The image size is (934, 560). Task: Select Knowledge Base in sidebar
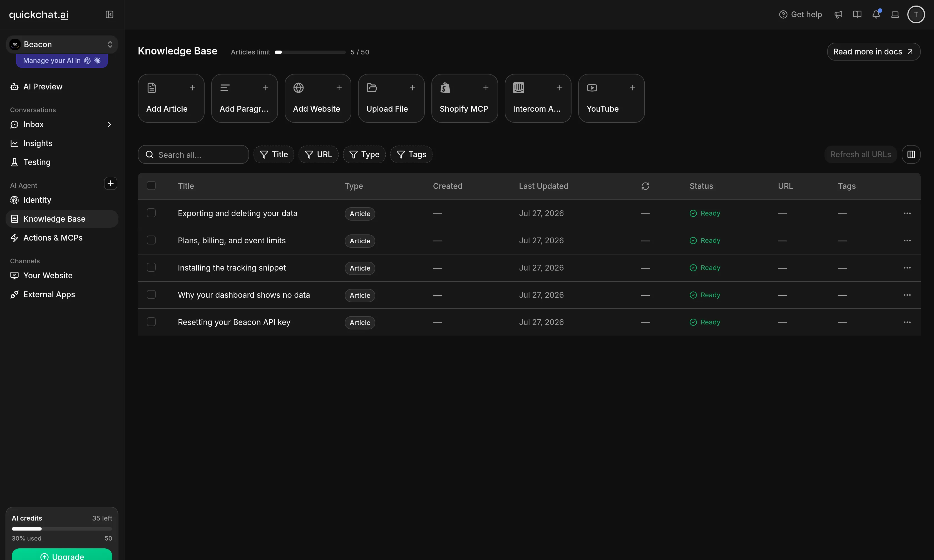[x=62, y=219]
